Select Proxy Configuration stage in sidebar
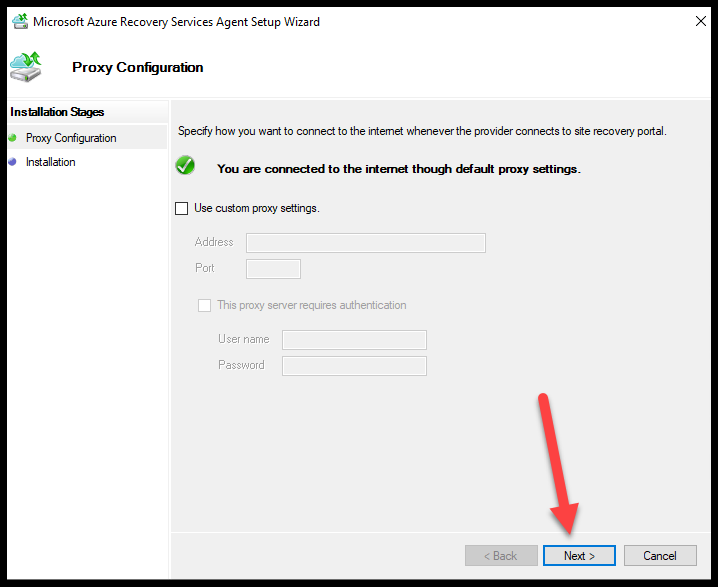 coord(71,138)
